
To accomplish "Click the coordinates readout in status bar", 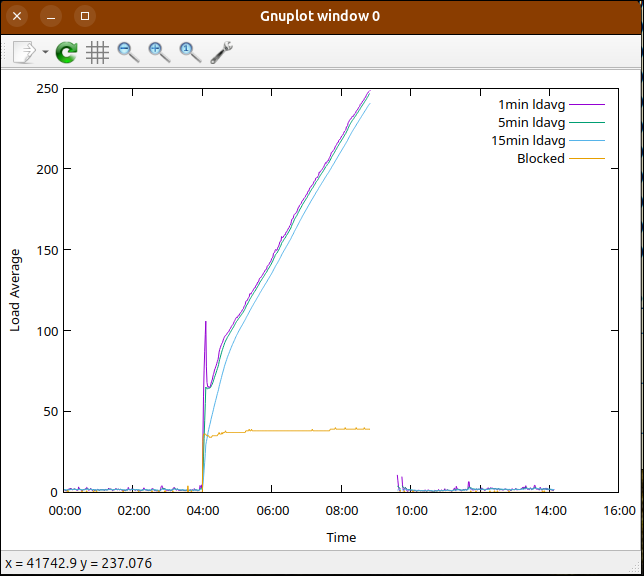I will coord(78,563).
